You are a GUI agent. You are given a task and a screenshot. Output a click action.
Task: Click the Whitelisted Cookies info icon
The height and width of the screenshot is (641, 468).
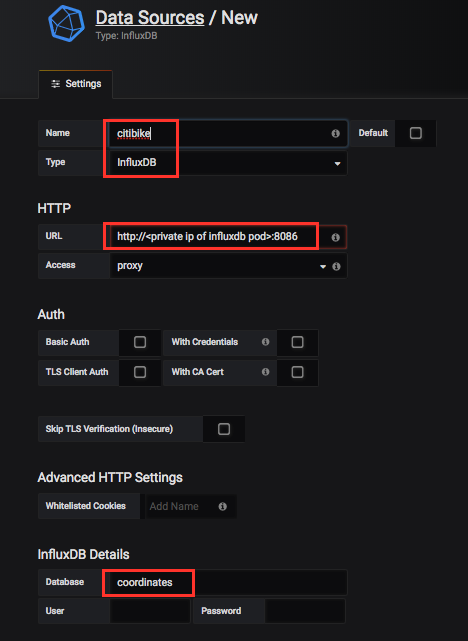[x=222, y=507]
